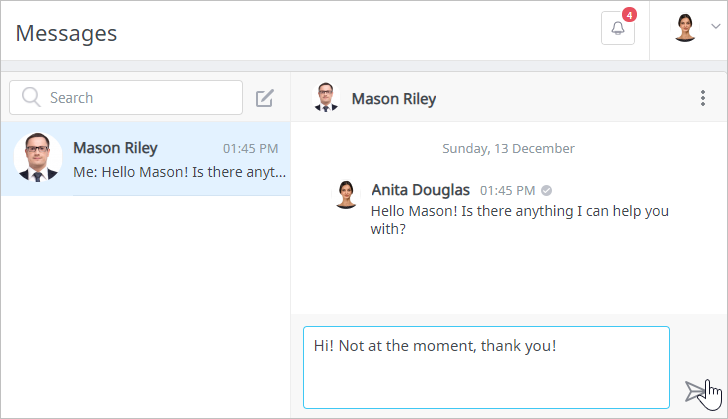Expand the profile dropdown chevron
Viewport: 728px width, 419px height.
(715, 28)
